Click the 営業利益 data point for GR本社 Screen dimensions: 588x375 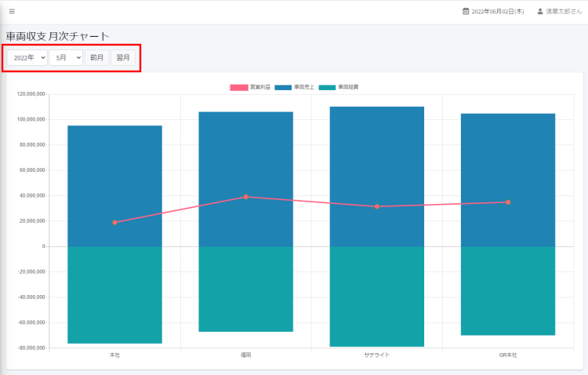tap(508, 202)
